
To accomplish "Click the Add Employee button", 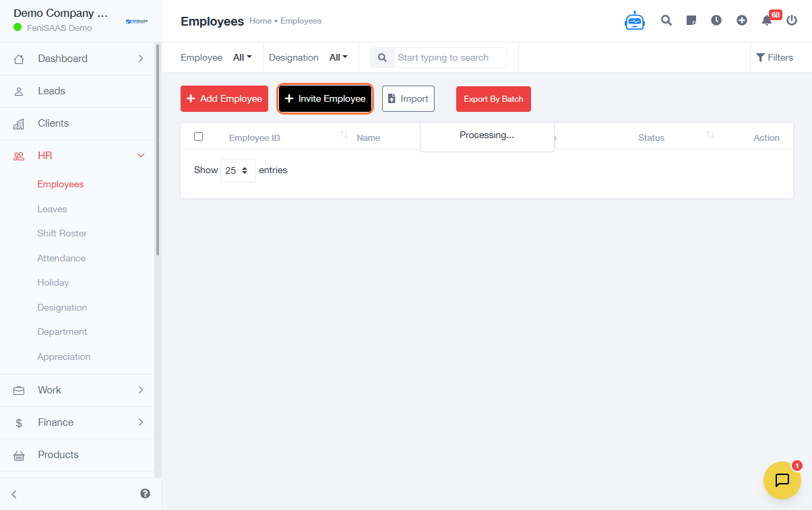I will [224, 98].
